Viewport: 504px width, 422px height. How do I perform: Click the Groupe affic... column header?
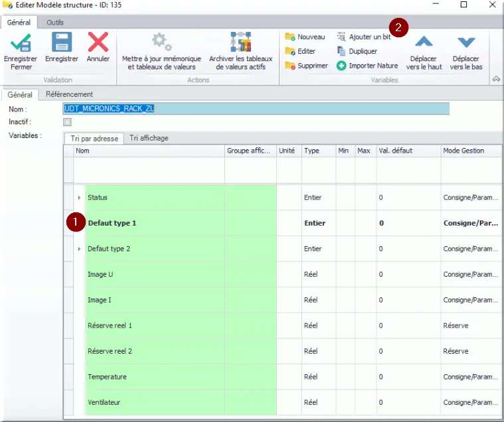pos(250,151)
